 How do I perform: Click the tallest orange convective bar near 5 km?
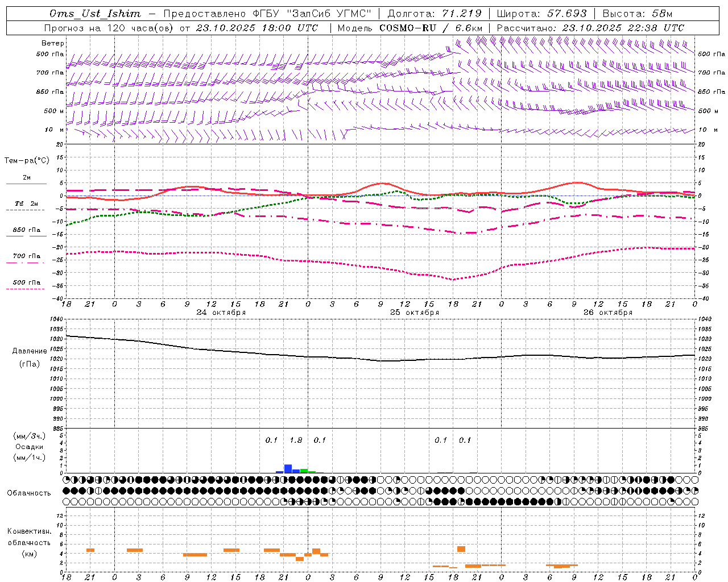(461, 549)
